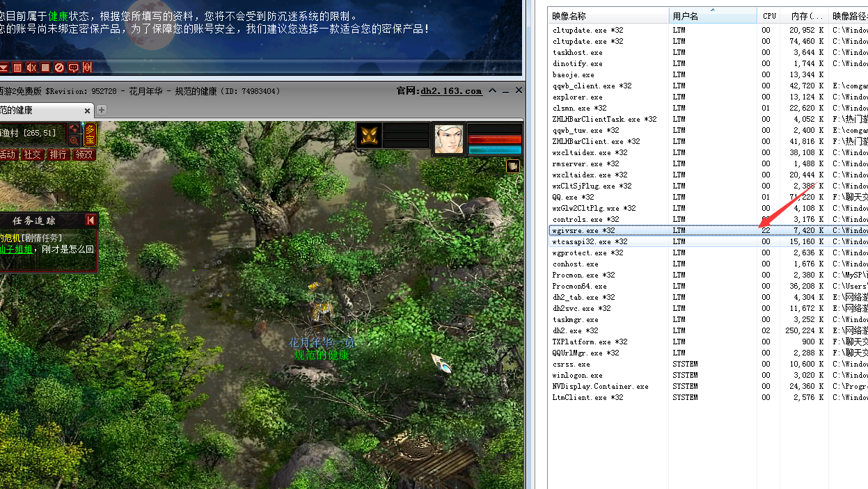The image size is (868, 489).
Task: Select the dh2.exe *32 process
Action: pyautogui.click(x=708, y=330)
